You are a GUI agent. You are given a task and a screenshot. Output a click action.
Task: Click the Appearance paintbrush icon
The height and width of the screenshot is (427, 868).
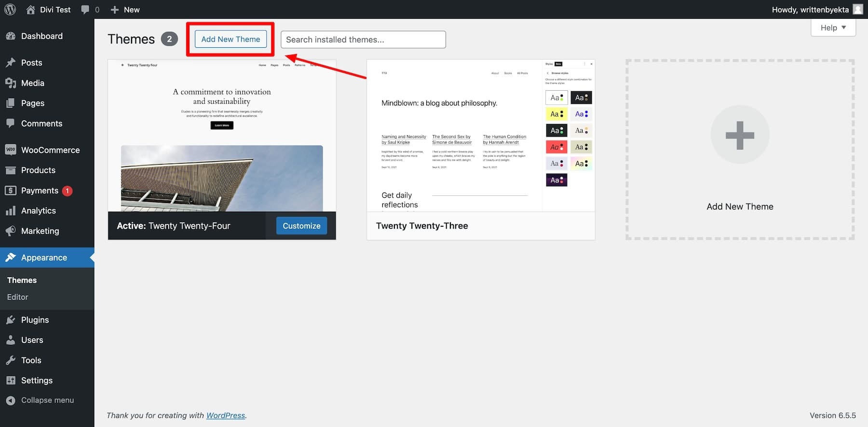pyautogui.click(x=11, y=257)
